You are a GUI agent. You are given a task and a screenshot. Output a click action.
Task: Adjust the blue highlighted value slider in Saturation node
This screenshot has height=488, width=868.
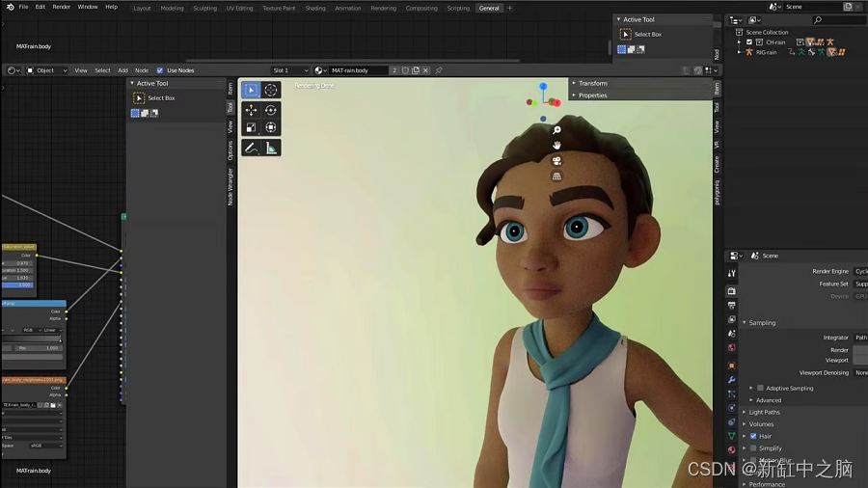[17, 285]
